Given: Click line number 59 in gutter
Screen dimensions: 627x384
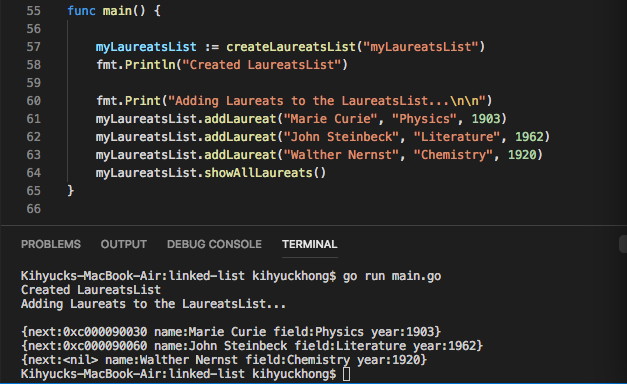Looking at the screenshot, I should [x=34, y=83].
